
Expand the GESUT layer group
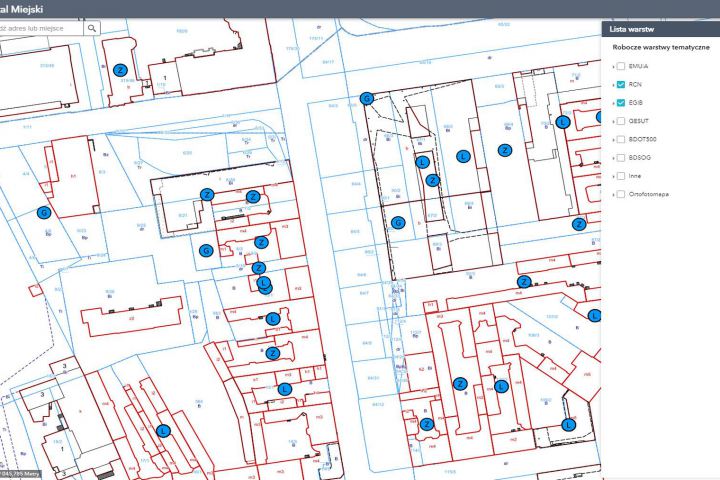click(x=613, y=122)
